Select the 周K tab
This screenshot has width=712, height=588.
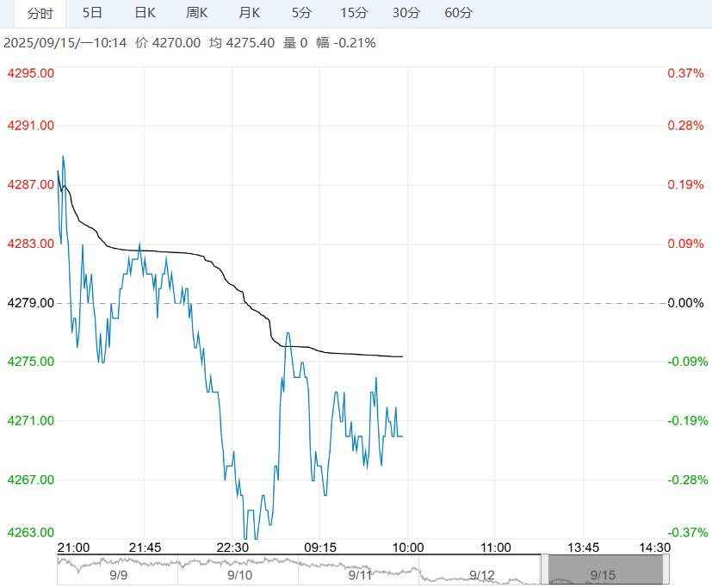196,13
